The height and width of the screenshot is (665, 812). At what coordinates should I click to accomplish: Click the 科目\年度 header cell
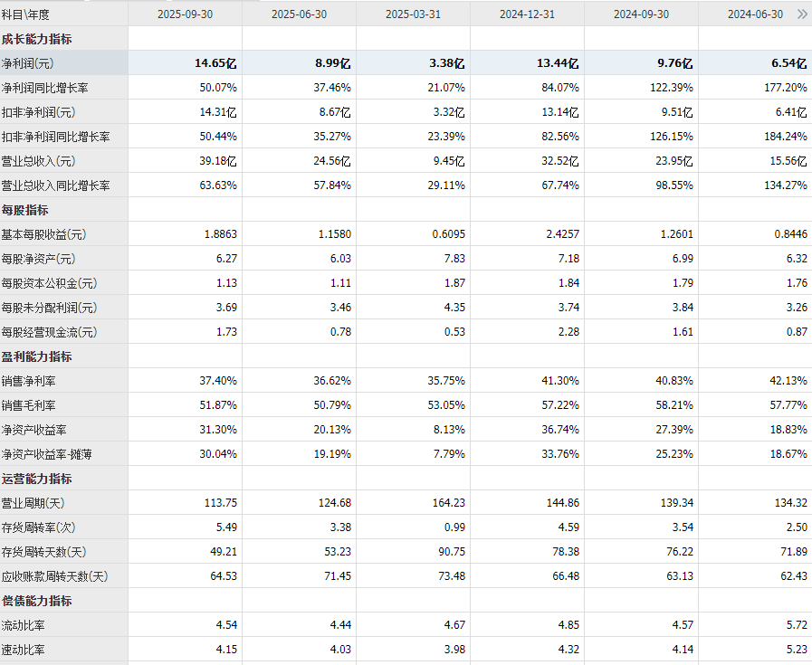[26, 14]
